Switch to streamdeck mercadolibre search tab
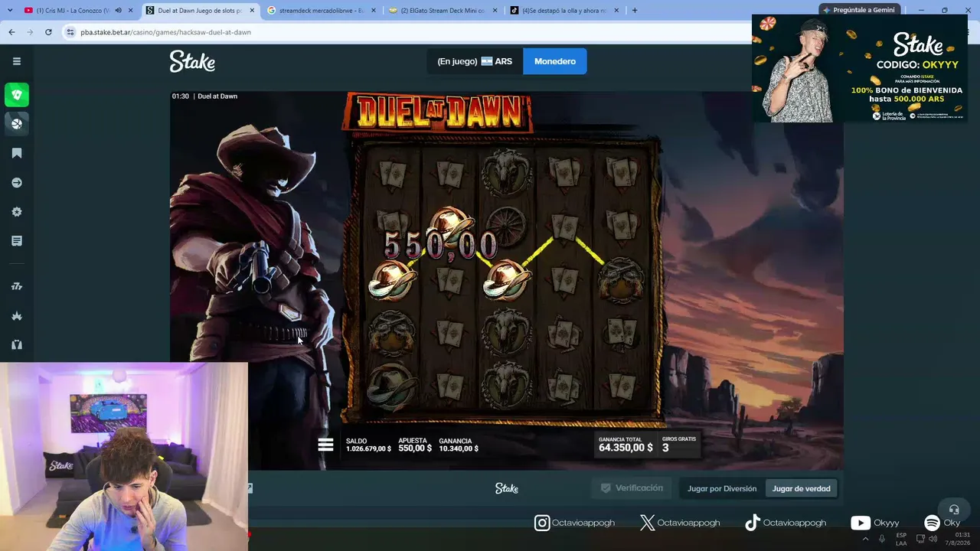980x551 pixels. point(321,11)
